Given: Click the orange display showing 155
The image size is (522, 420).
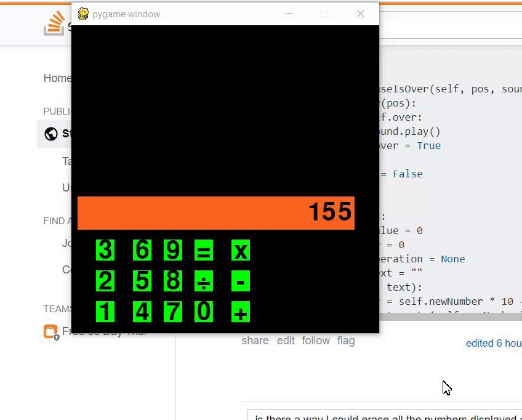Looking at the screenshot, I should (x=216, y=213).
